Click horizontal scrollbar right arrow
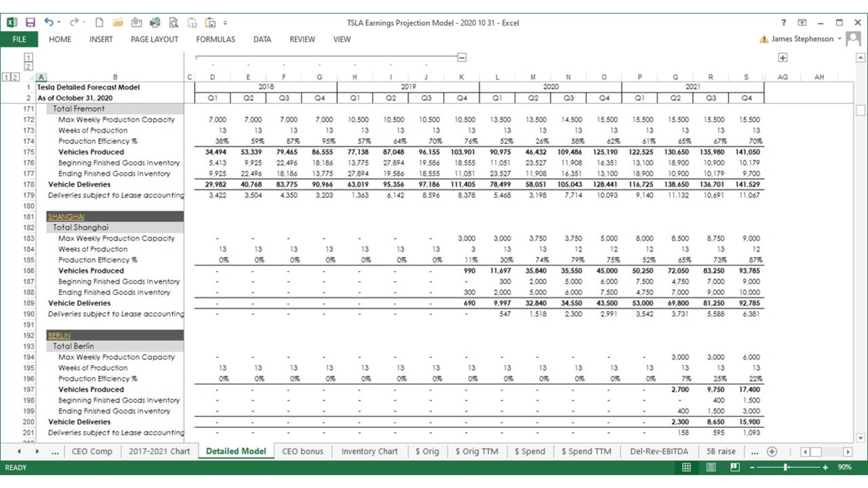 pos(848,452)
